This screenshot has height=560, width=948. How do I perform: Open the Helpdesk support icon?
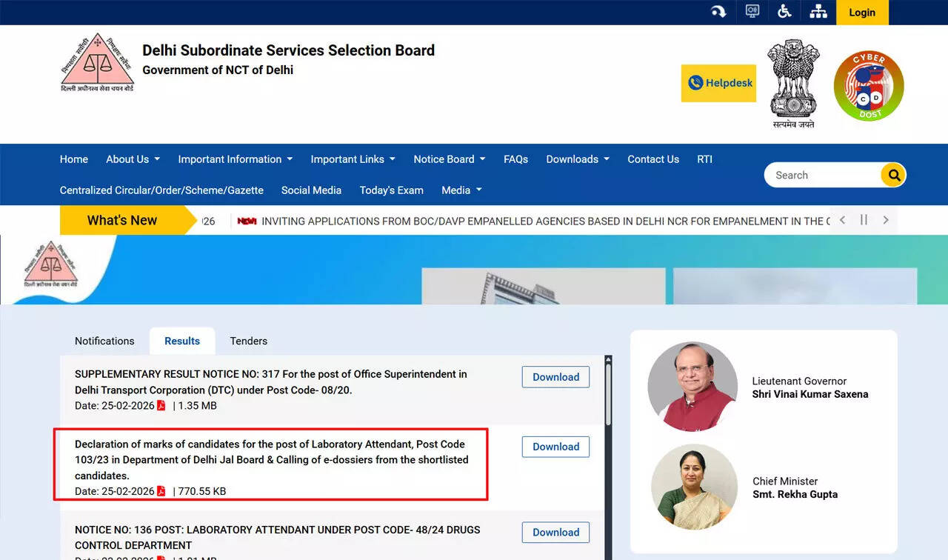coord(718,83)
